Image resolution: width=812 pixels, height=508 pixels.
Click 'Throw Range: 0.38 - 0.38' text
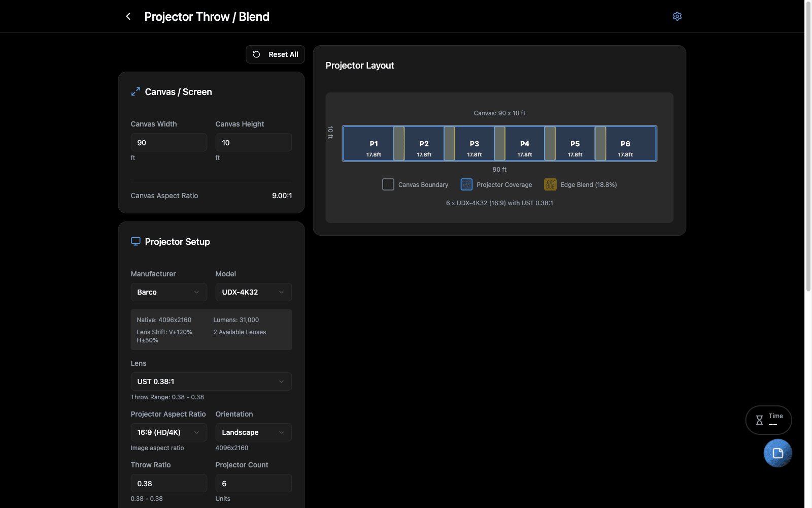(x=167, y=397)
